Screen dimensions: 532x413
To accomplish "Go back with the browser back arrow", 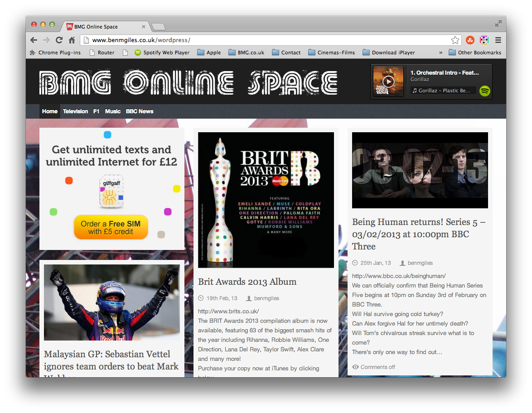I will [x=34, y=40].
